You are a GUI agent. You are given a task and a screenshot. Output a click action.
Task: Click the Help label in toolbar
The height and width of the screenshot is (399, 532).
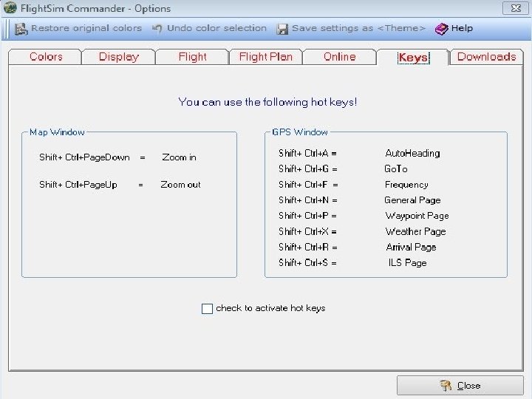[x=462, y=28]
